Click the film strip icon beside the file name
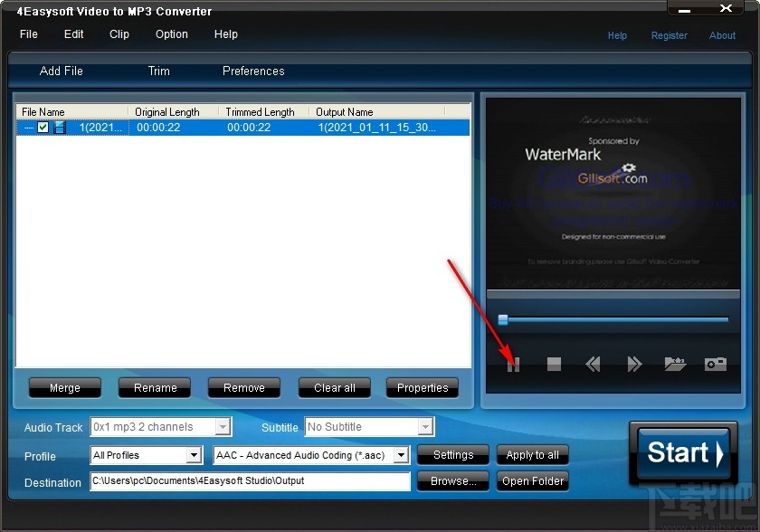 click(59, 128)
